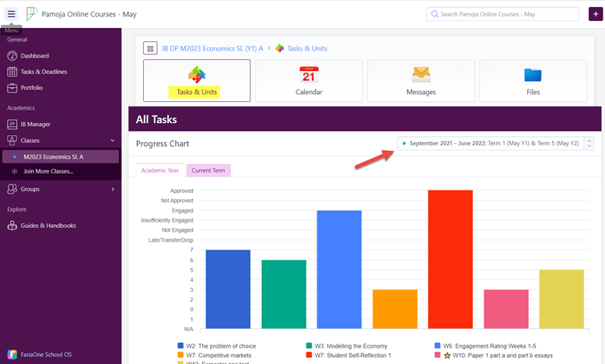Click in the search Pamoja Online Courses field
Viewport: 605px width, 364px height.
tap(502, 14)
